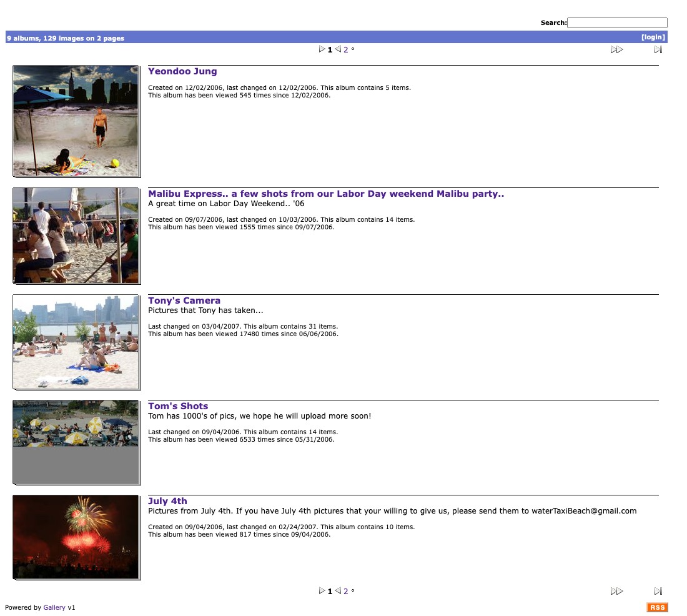Click the Tom's Shots umbrellas thumbnail
The width and height of the screenshot is (687, 616).
(x=76, y=442)
